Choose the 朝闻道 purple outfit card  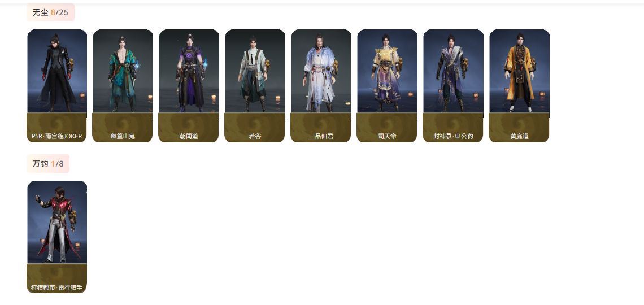click(x=189, y=86)
